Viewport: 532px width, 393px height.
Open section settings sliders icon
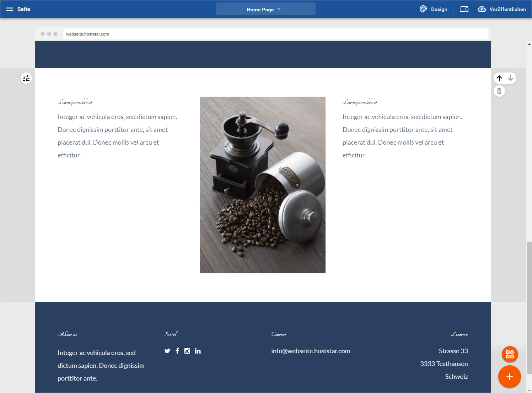pyautogui.click(x=26, y=78)
